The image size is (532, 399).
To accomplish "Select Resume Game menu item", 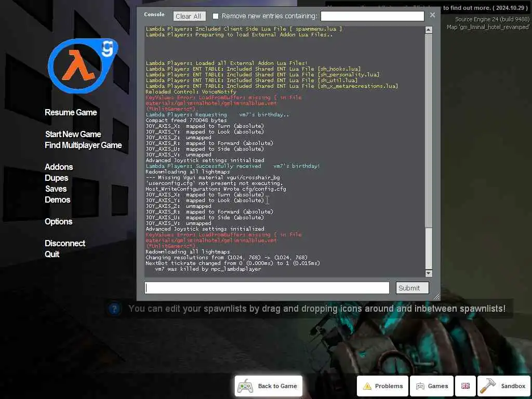I will click(x=71, y=112).
